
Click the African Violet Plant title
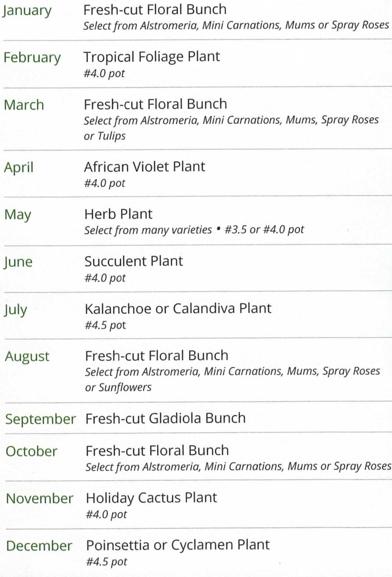(x=144, y=167)
